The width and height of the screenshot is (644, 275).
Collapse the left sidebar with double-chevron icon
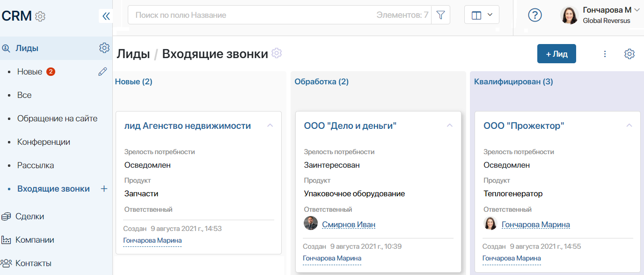[106, 15]
